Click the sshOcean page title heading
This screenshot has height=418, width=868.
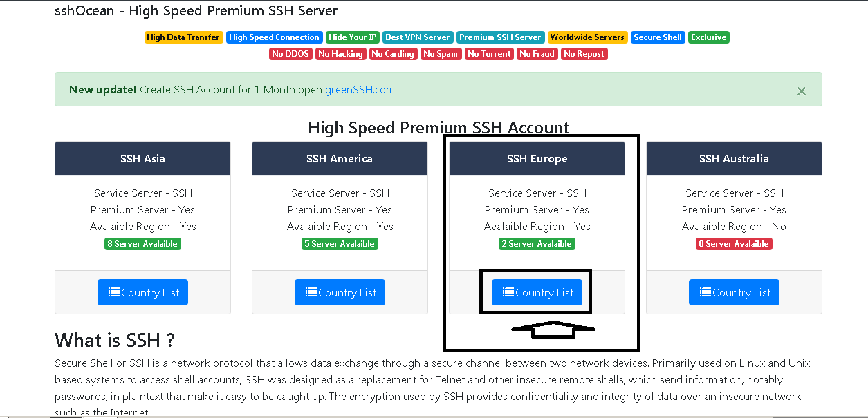pos(196,11)
